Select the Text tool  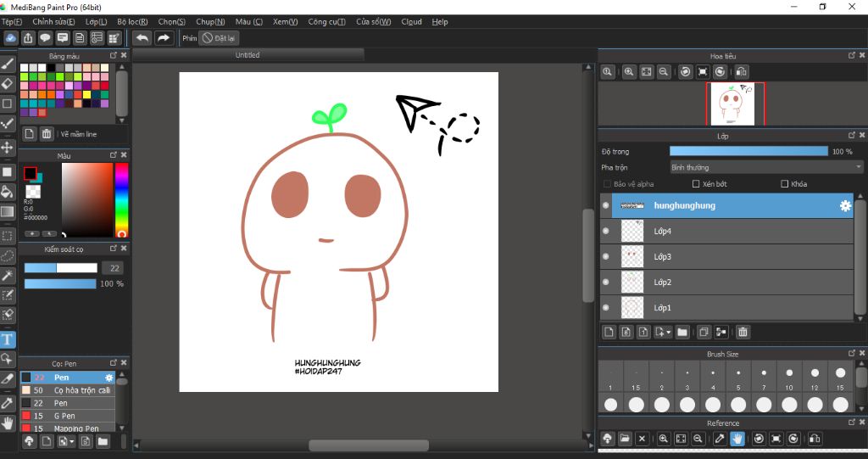(x=7, y=339)
